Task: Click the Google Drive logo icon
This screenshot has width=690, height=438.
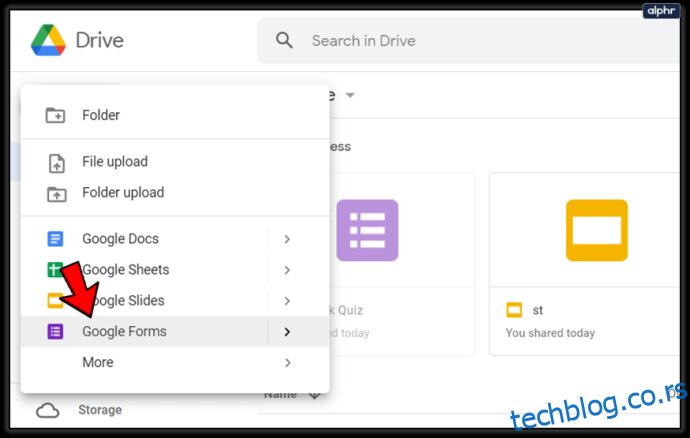Action: coord(48,40)
